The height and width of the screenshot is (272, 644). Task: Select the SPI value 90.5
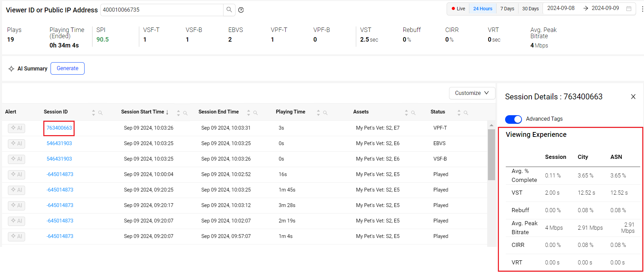pos(102,40)
